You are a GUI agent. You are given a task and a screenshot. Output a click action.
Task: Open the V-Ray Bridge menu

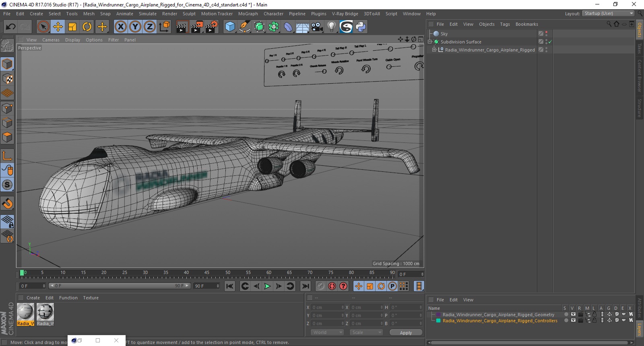pos(345,14)
